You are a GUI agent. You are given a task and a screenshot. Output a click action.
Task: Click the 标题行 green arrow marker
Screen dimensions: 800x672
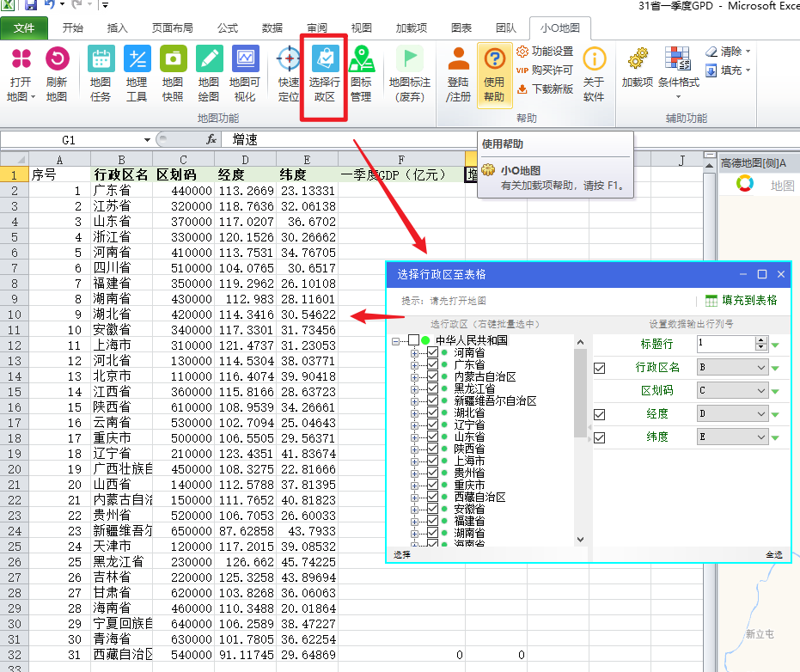point(775,345)
